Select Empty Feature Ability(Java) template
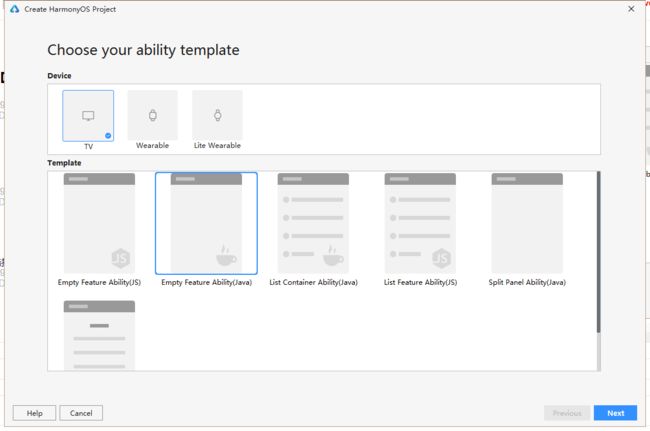The width and height of the screenshot is (650, 431). coord(206,223)
